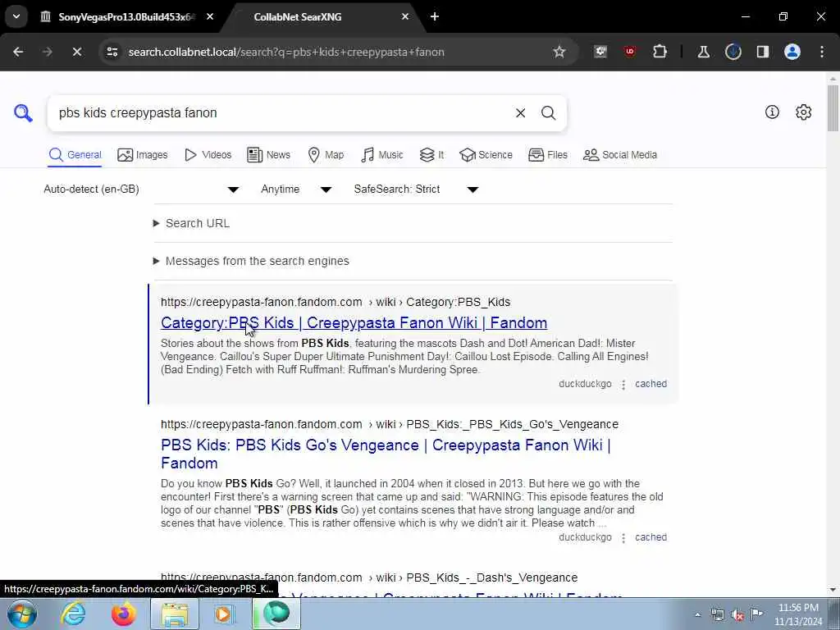
Task: Open Windows Explorer from taskbar
Action: (x=175, y=614)
